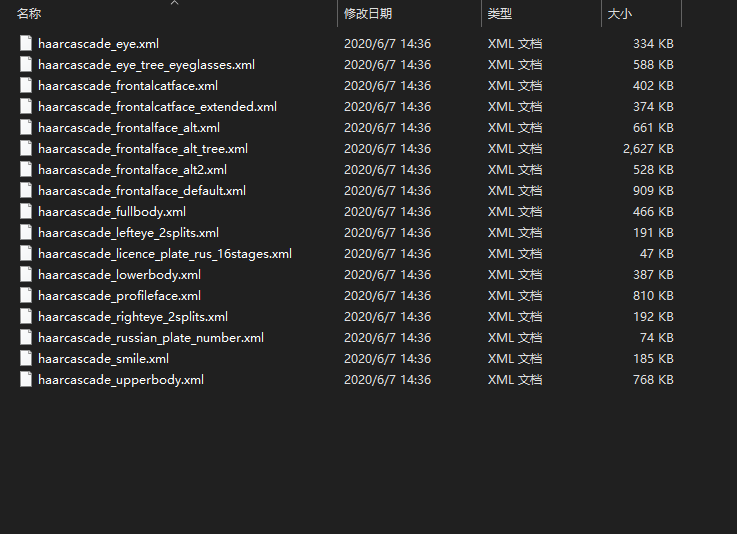Click the file icon of haarcascade_frontalcatface_extended.xml
This screenshot has height=534, width=737.
(26, 106)
